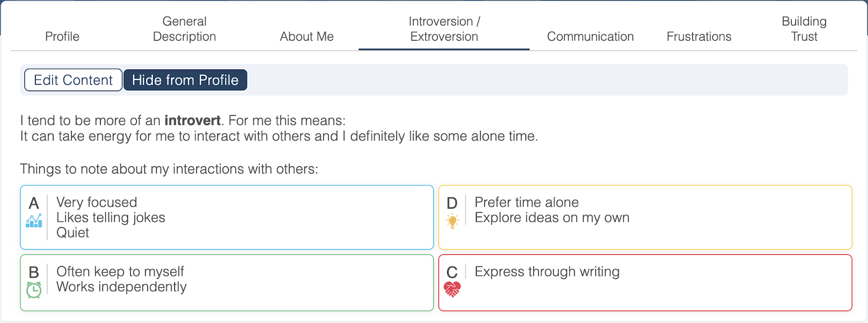Select the "Works independently" text in card B

click(122, 287)
